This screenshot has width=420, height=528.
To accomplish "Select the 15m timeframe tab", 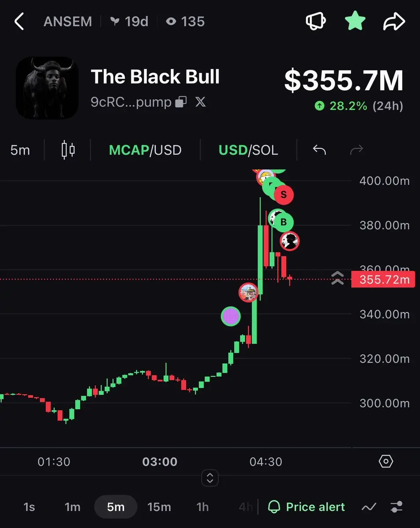I will pyautogui.click(x=159, y=507).
